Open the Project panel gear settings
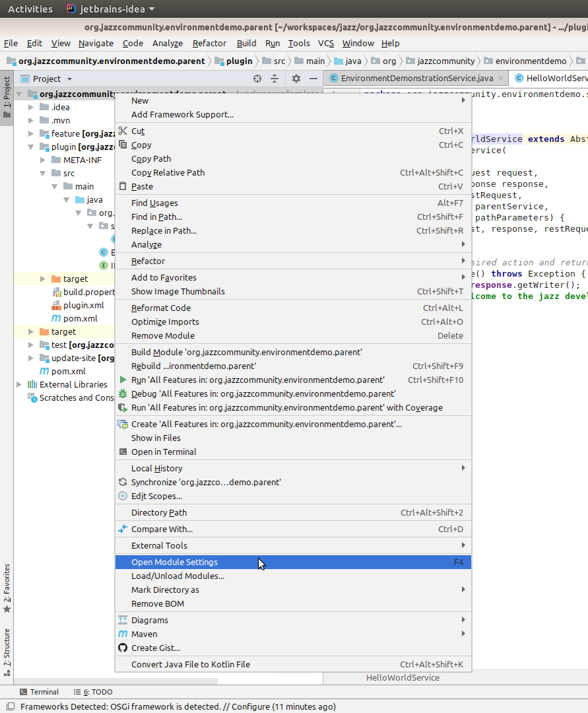588x713 pixels. (x=296, y=79)
